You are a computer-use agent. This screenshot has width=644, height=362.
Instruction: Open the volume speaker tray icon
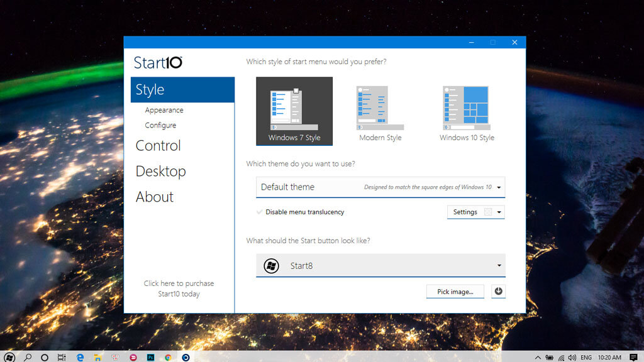click(x=572, y=358)
